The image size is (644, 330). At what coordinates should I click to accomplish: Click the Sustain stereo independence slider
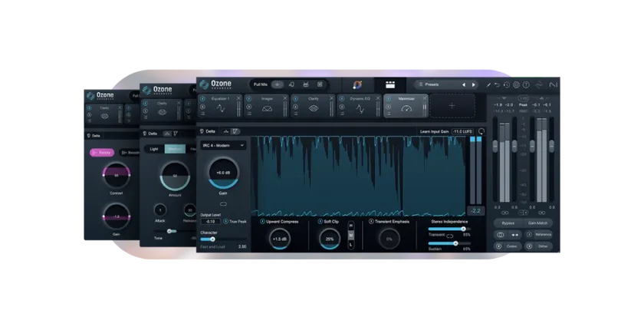click(448, 243)
